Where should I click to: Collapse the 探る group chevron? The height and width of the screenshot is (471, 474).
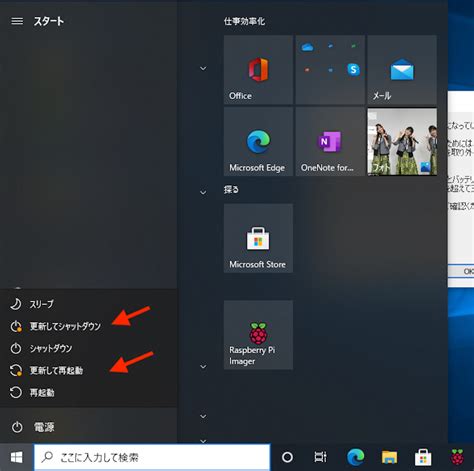[x=203, y=193]
